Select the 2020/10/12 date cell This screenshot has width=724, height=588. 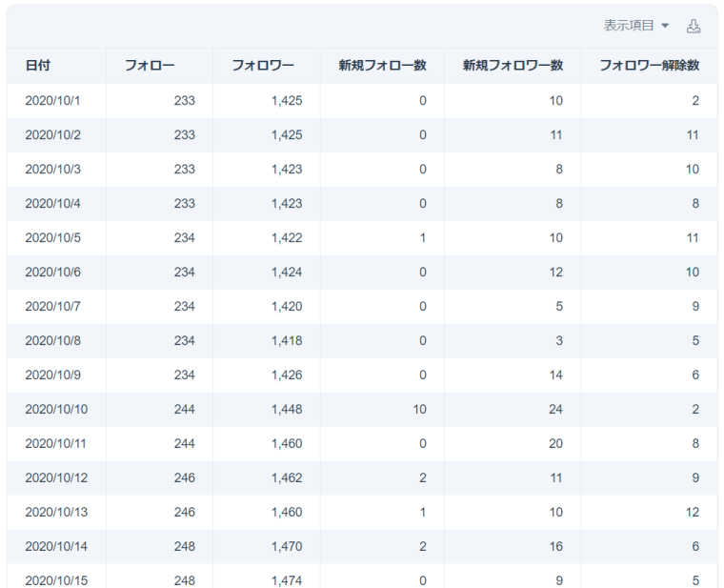(56, 478)
